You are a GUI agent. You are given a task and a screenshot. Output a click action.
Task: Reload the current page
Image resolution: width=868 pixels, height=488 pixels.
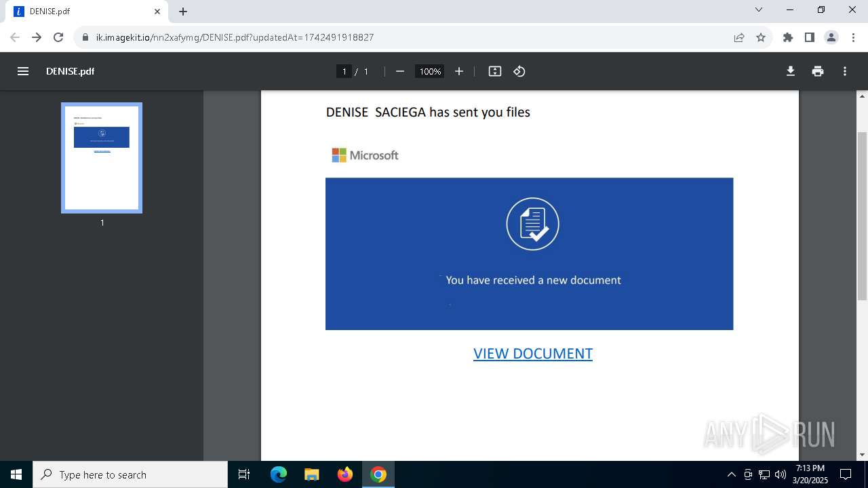pyautogui.click(x=58, y=37)
